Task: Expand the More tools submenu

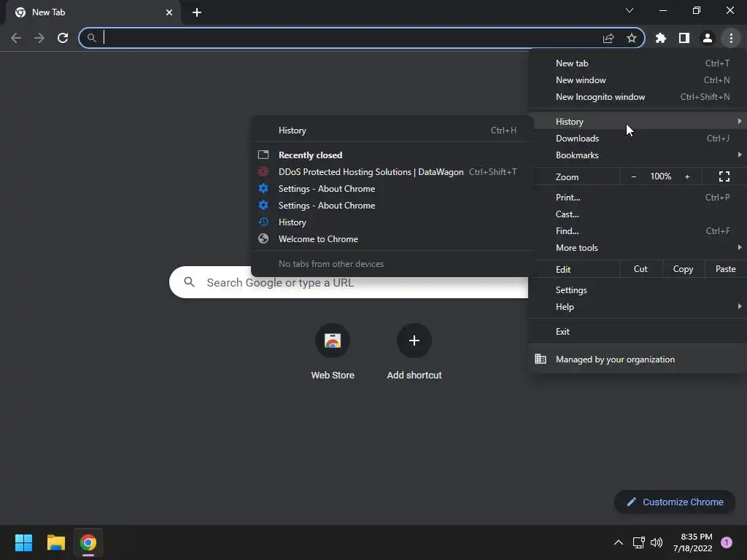Action: (x=638, y=248)
